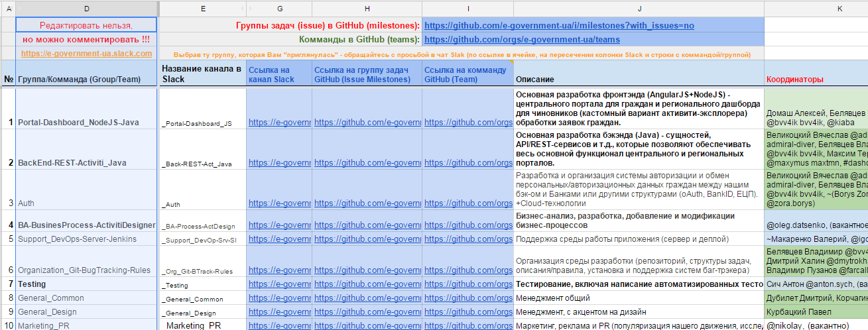
Task: Select coordinator cell 'Сич Антон @anton.sych'
Action: tap(816, 284)
